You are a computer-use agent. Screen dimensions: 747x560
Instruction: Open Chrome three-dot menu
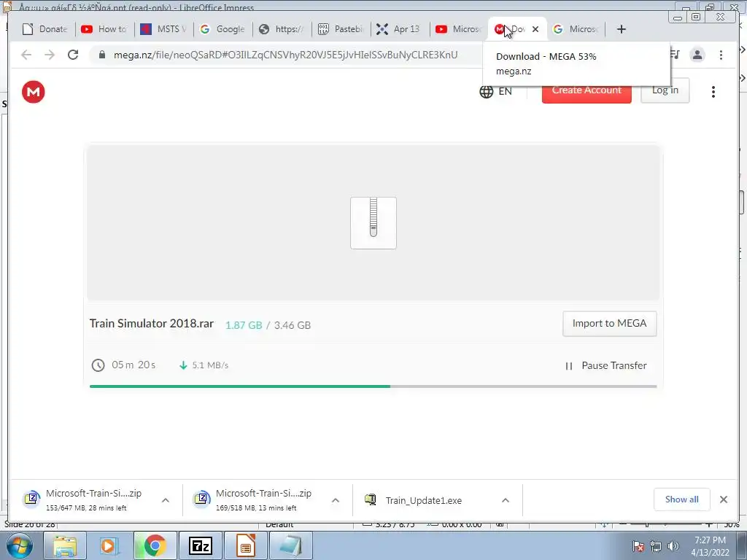pyautogui.click(x=721, y=55)
